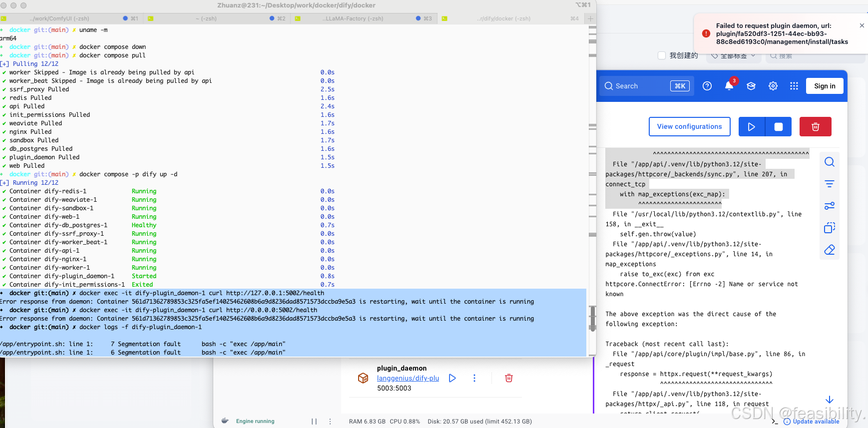Click the CPU 0.88% status entry

pos(405,422)
